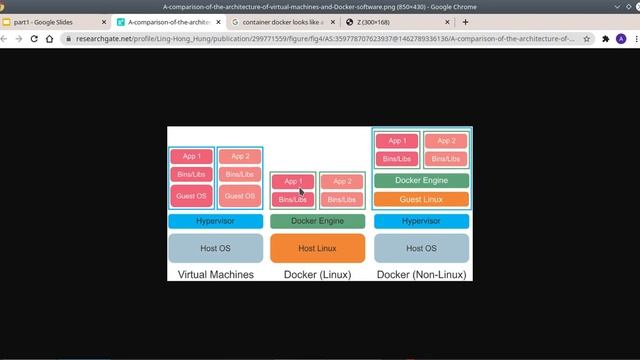Click the Google search tab favicon
This screenshot has height=360, width=640.
235,22
